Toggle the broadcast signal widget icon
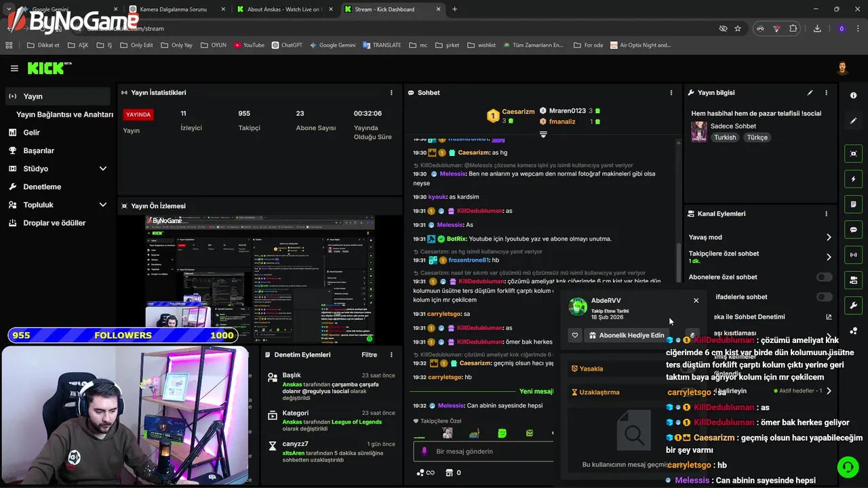This screenshot has height=488, width=868. pyautogui.click(x=853, y=255)
